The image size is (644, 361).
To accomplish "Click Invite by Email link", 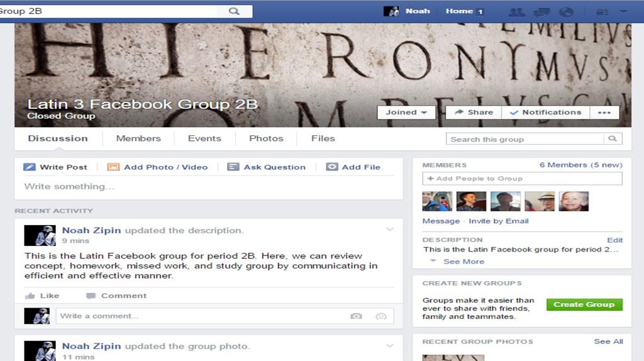I will click(x=499, y=221).
